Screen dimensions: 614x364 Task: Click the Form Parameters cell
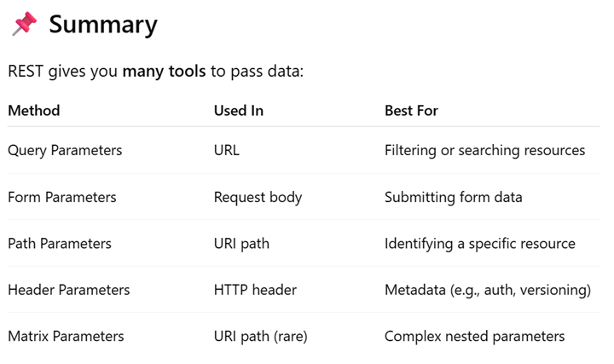coord(62,197)
